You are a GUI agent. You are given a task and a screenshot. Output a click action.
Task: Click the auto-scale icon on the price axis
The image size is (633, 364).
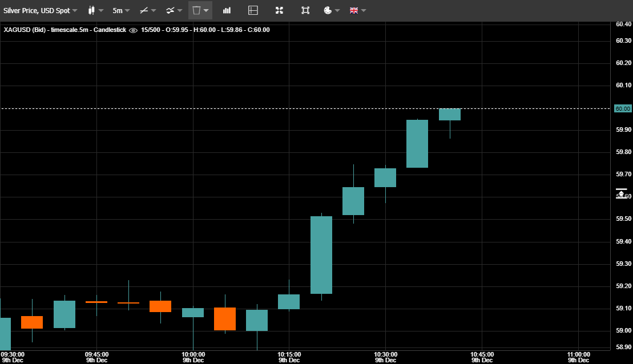tap(621, 193)
